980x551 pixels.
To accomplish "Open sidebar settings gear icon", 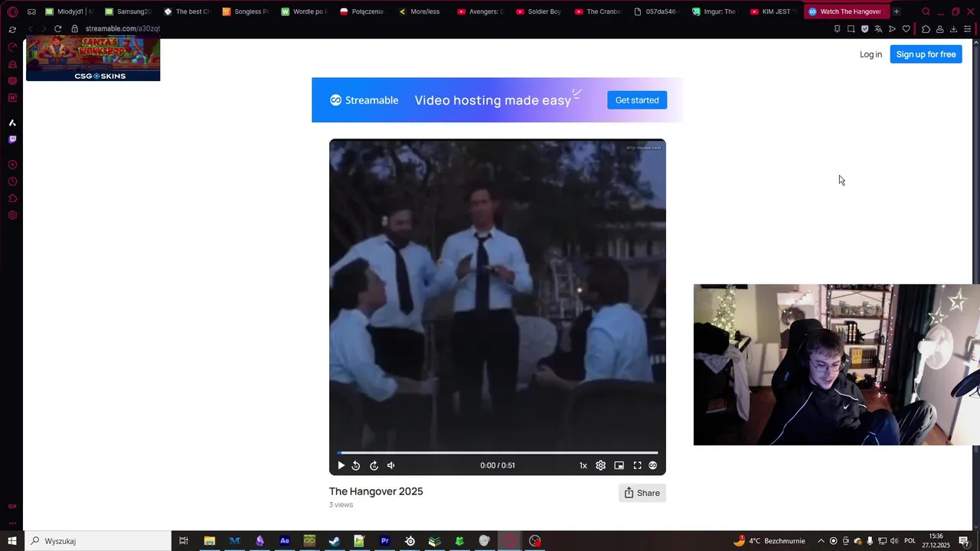I will (12, 215).
